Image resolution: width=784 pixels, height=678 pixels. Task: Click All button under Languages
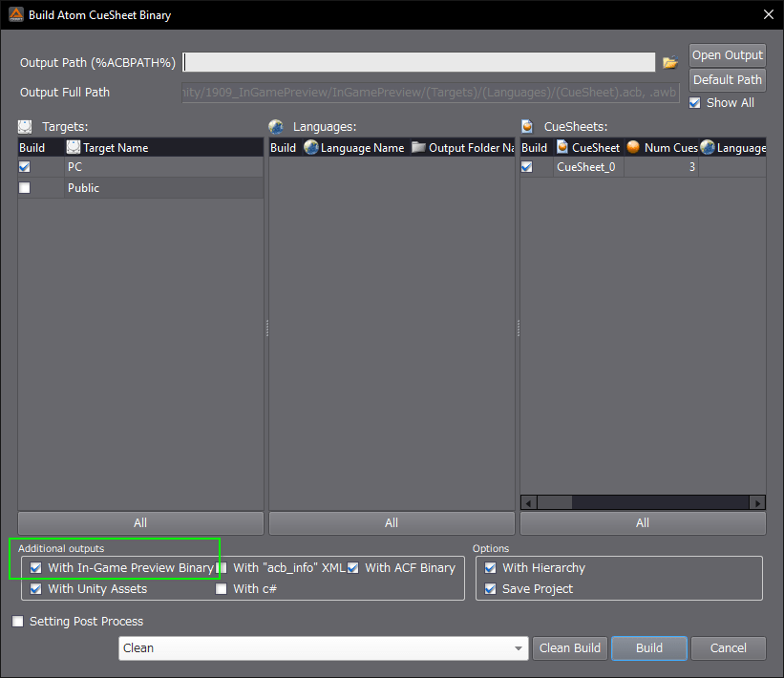(392, 523)
